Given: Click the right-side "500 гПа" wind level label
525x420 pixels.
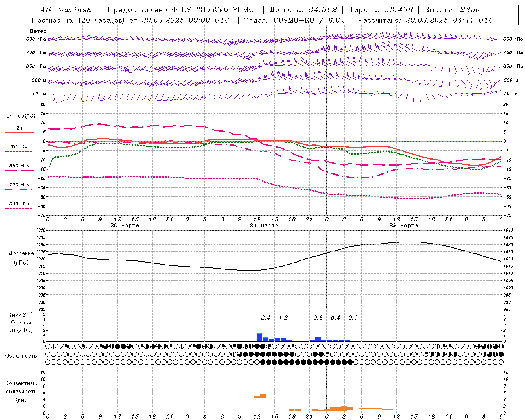Looking at the screenshot, I should (x=513, y=39).
